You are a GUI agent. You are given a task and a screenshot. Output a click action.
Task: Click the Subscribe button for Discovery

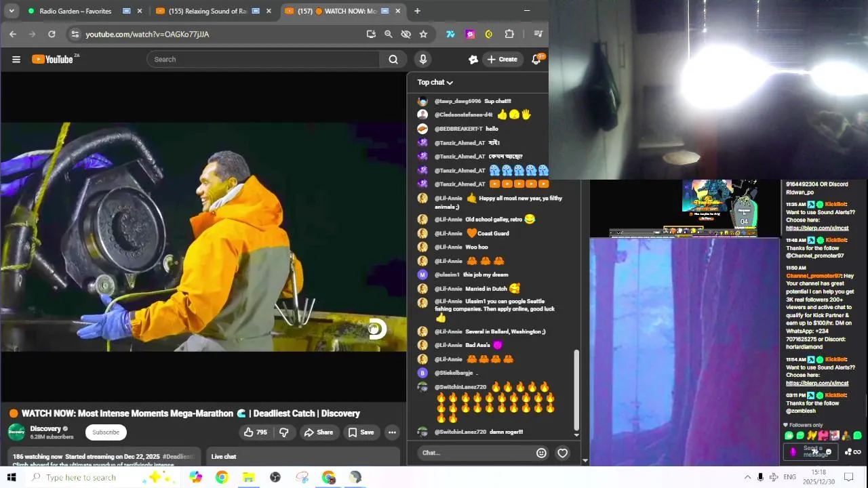point(106,432)
